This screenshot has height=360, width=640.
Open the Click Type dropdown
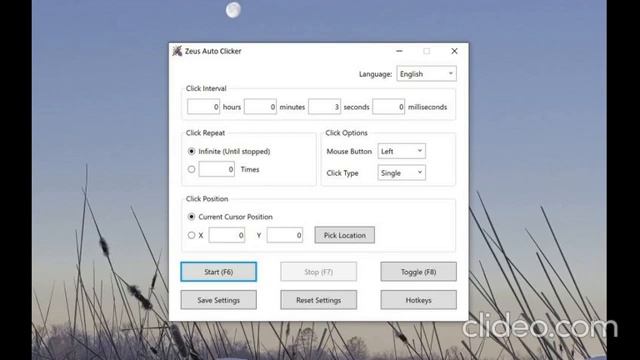[402, 173]
